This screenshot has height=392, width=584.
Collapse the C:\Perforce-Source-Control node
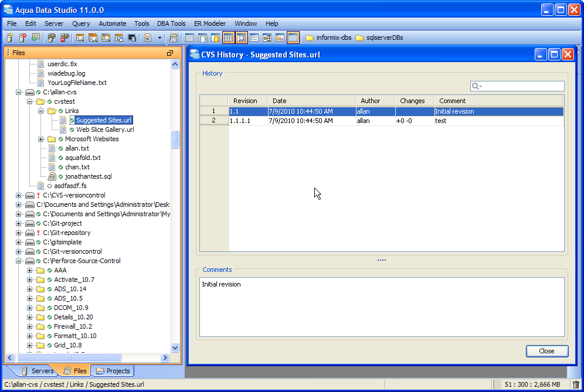click(18, 261)
